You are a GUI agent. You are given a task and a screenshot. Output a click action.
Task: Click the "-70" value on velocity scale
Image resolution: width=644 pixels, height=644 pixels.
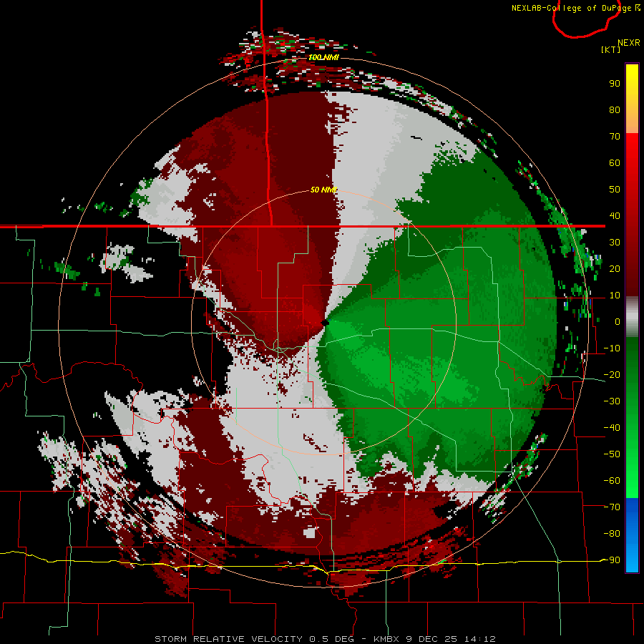tap(612, 507)
